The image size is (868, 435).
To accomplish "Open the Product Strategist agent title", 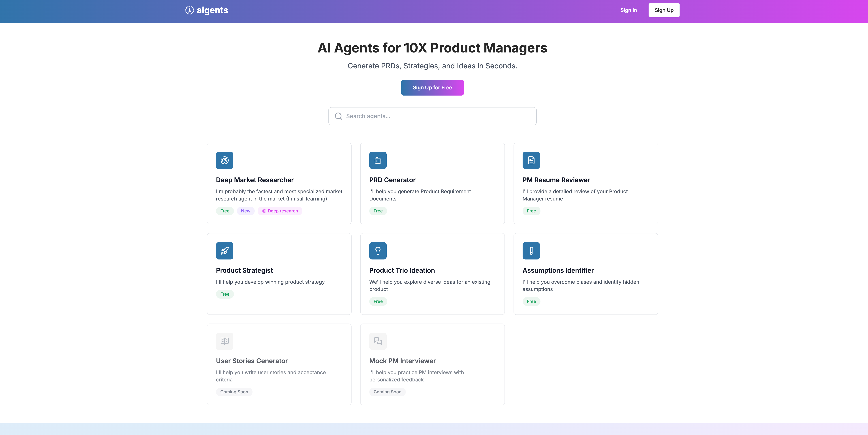I will tap(244, 270).
